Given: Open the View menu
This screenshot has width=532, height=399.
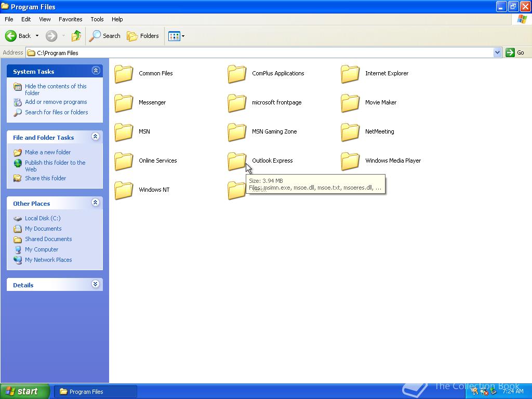Looking at the screenshot, I should pos(45,19).
